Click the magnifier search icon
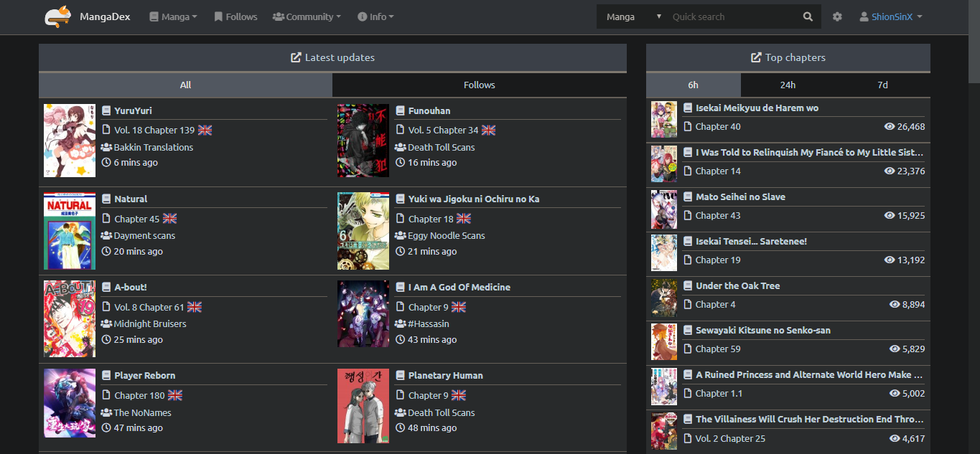The width and height of the screenshot is (980, 454). pyautogui.click(x=808, y=16)
